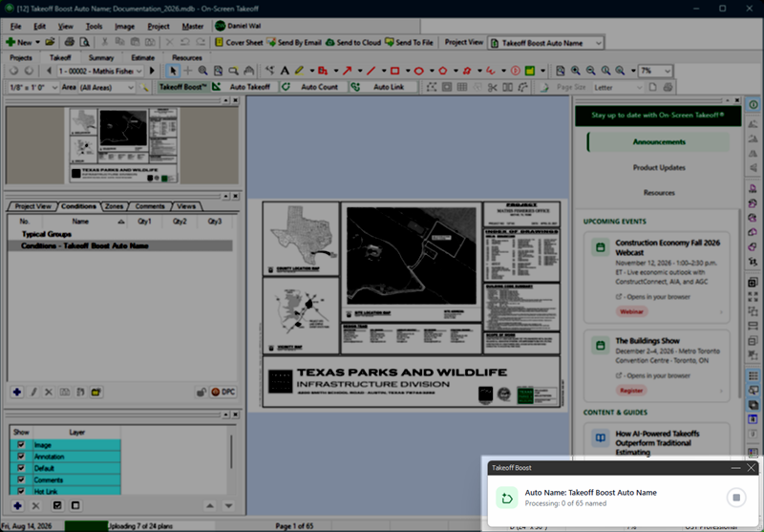
Task: Click the Send to Cloud button
Action: pyautogui.click(x=353, y=42)
